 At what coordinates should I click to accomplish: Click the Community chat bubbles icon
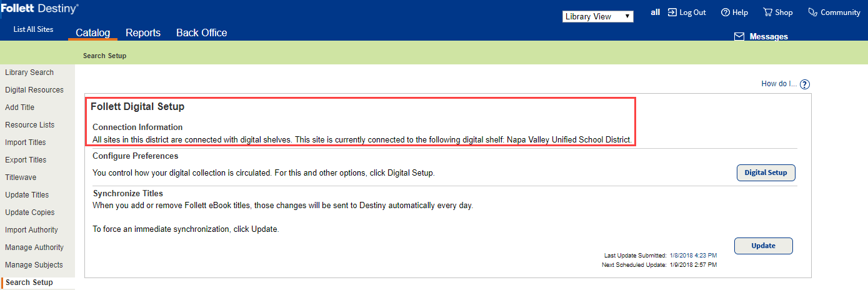[812, 12]
